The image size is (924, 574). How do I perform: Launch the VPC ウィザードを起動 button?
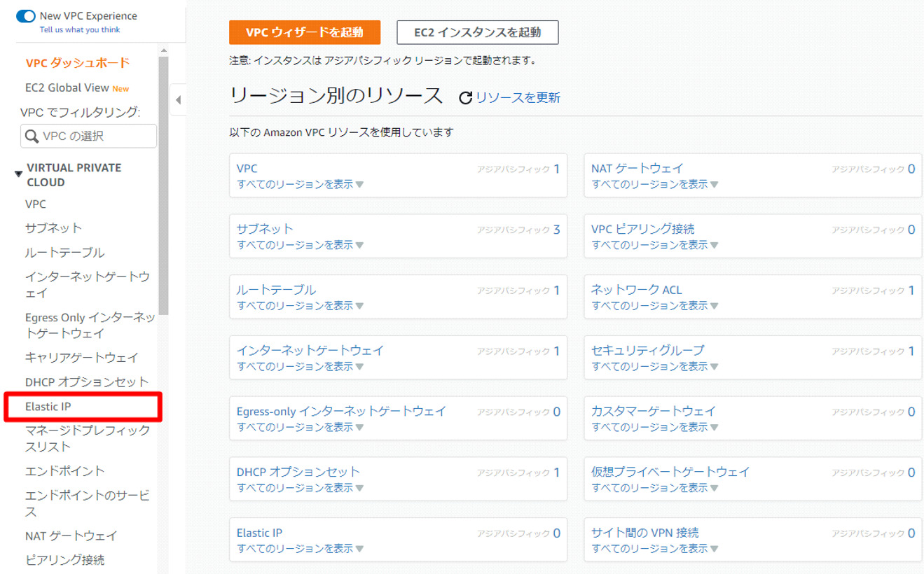point(305,33)
